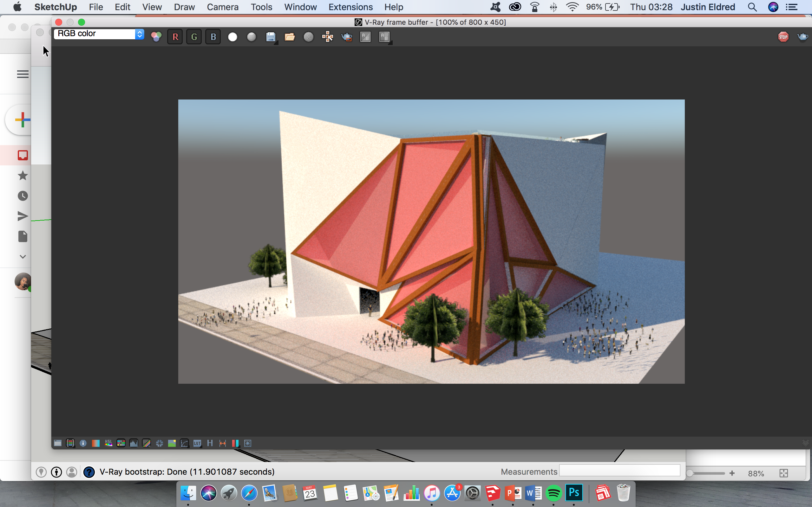Viewport: 812px width, 507px height.
Task: Toggle the red channel button
Action: (x=175, y=37)
